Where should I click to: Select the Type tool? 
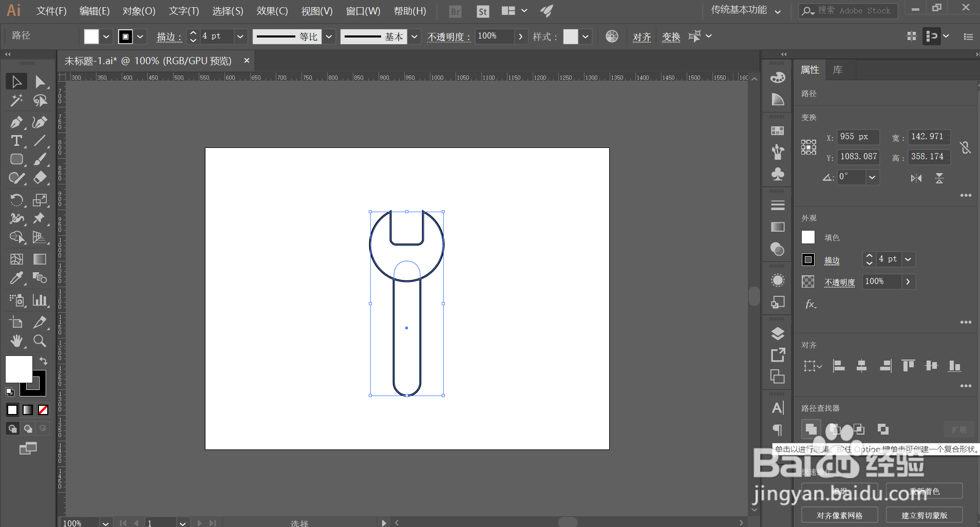tap(16, 141)
